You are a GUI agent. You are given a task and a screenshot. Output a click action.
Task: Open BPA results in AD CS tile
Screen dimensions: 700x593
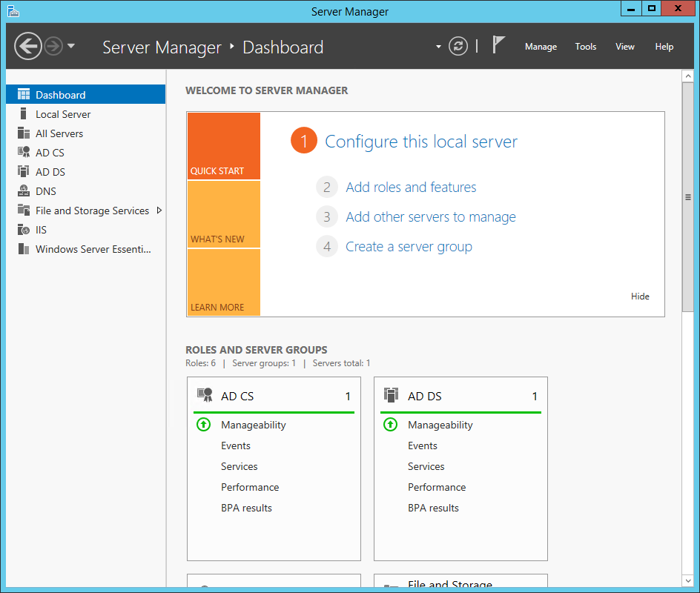[246, 508]
